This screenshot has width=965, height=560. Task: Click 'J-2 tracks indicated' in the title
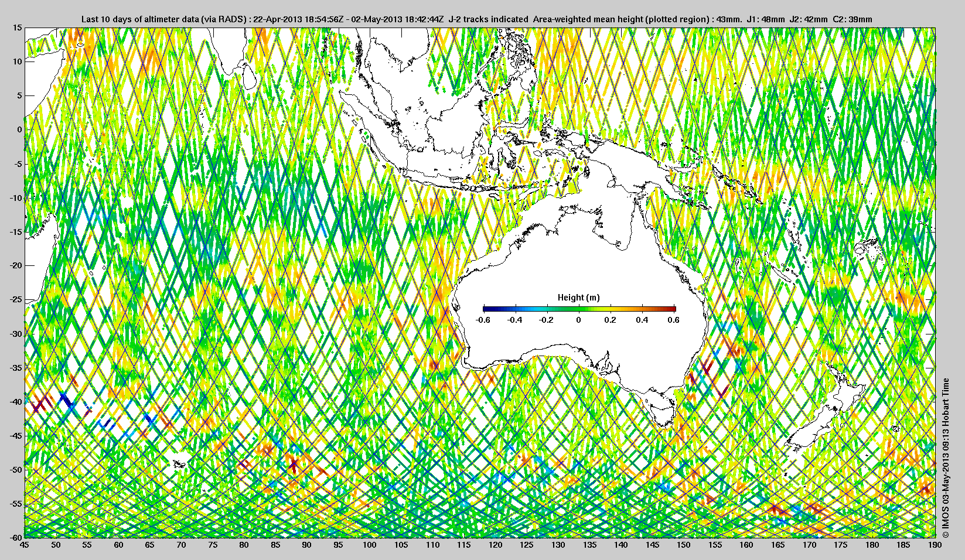click(488, 19)
